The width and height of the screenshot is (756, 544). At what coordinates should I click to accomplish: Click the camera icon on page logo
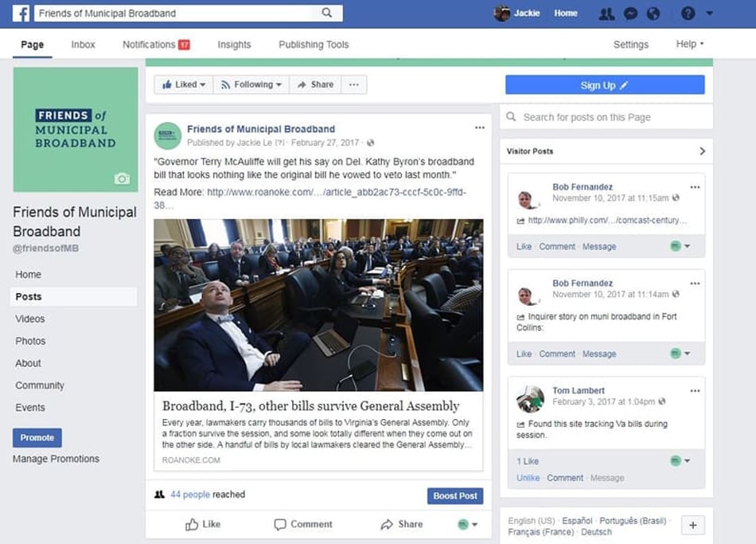click(x=122, y=178)
